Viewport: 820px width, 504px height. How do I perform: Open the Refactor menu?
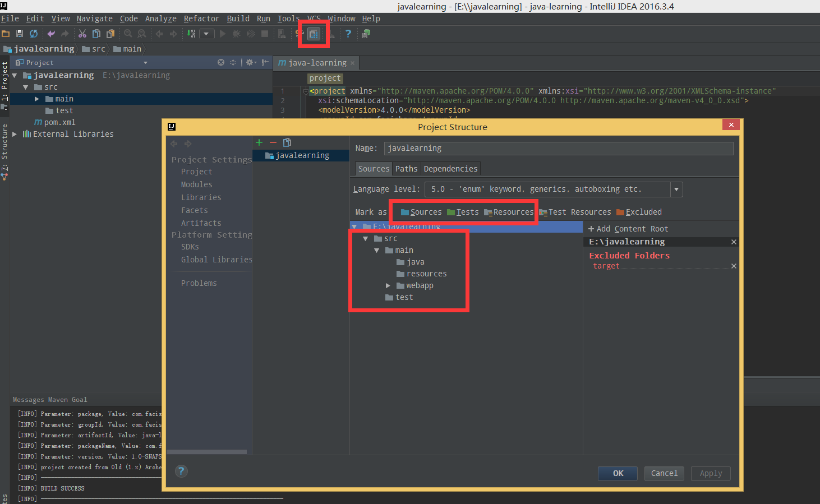[x=201, y=19]
